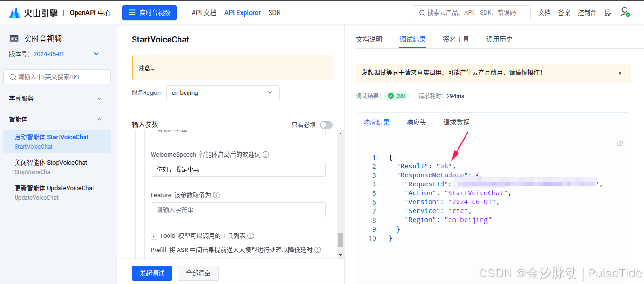This screenshot has height=284, width=644.
Task: Click the magnifier icon in the API search box
Action: click(13, 77)
